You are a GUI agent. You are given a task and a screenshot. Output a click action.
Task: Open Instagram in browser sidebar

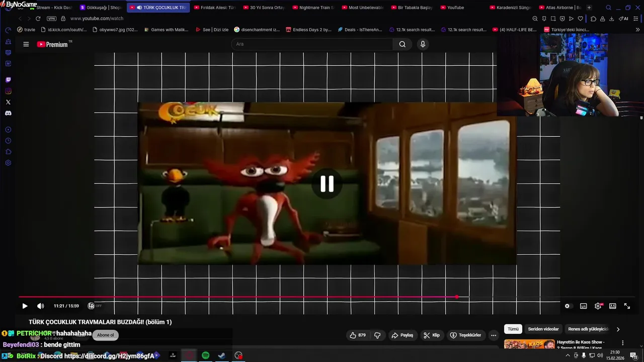tap(8, 91)
